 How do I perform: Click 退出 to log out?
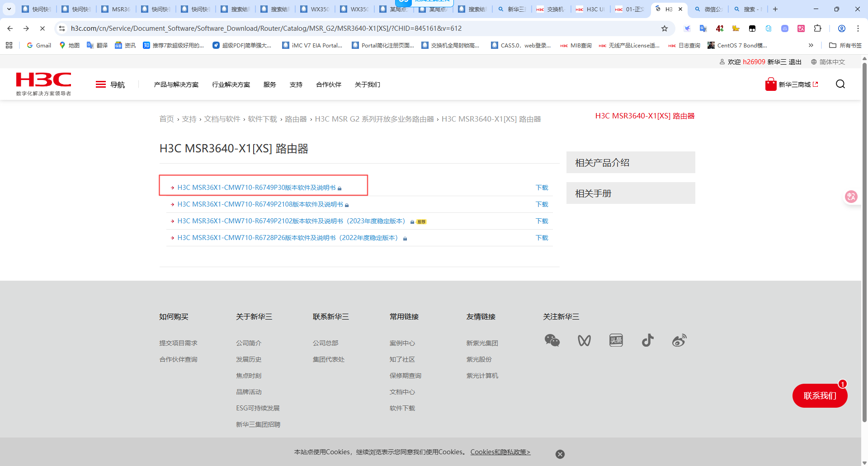point(795,62)
